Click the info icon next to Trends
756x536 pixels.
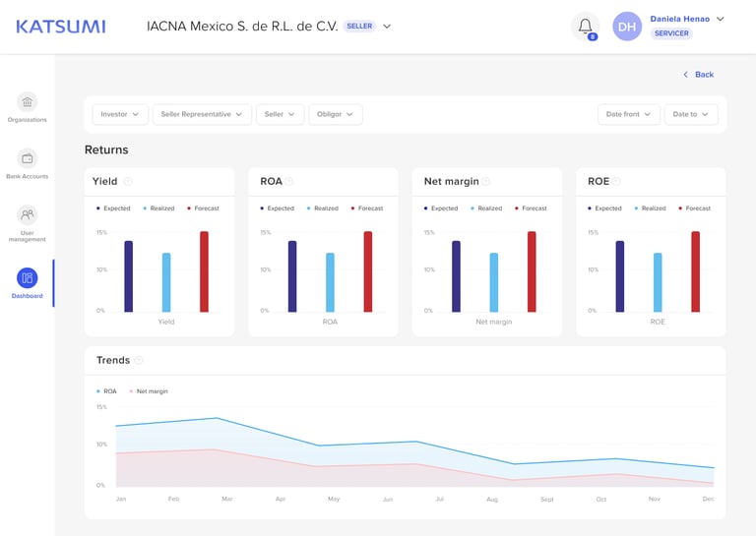click(139, 360)
